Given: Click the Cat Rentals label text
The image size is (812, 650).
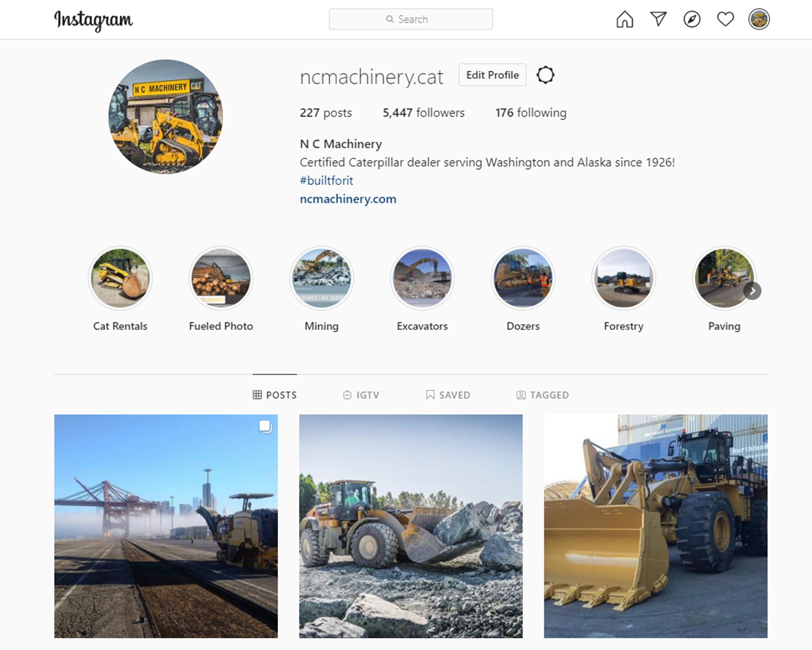Looking at the screenshot, I should [x=120, y=326].
